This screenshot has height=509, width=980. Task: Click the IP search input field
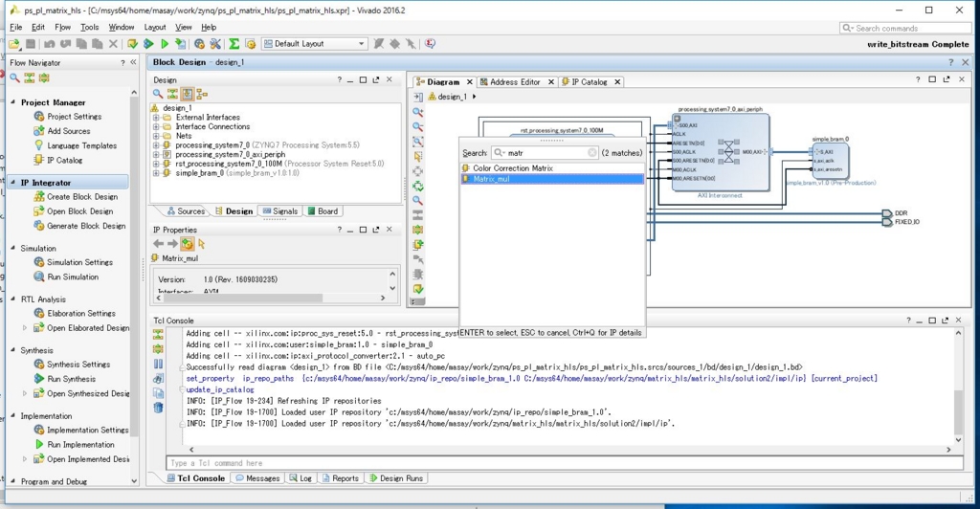coord(545,153)
